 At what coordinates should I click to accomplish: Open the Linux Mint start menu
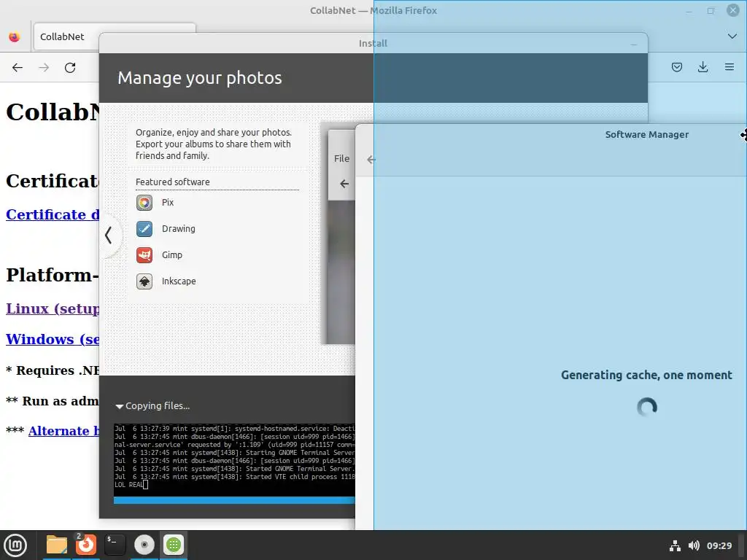click(x=15, y=545)
